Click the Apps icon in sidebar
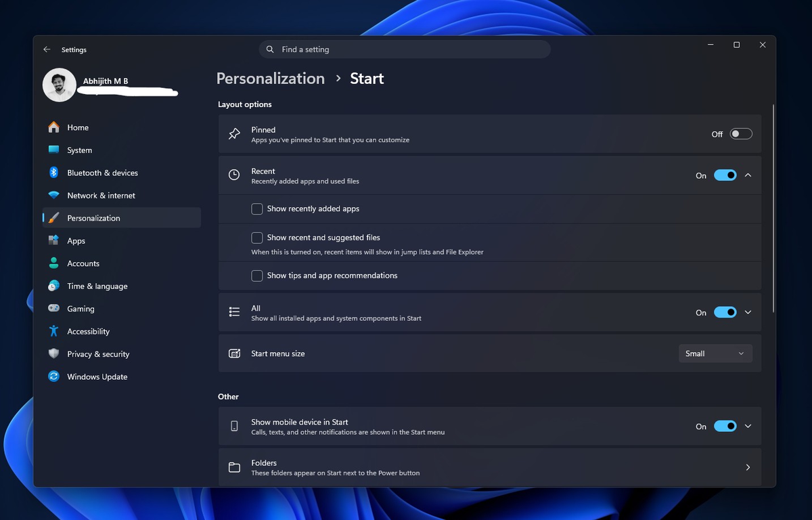This screenshot has width=812, height=520. click(x=53, y=240)
